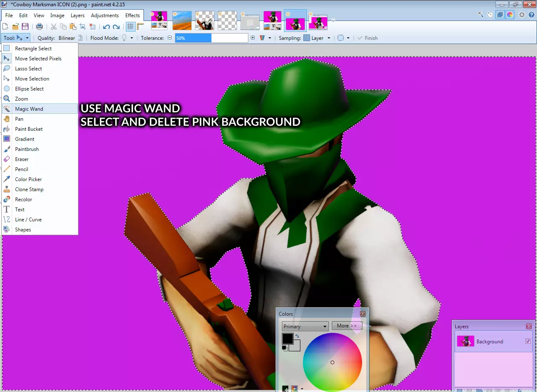
Task: Open the palette menu dropdown arrow
Action: pos(302,389)
